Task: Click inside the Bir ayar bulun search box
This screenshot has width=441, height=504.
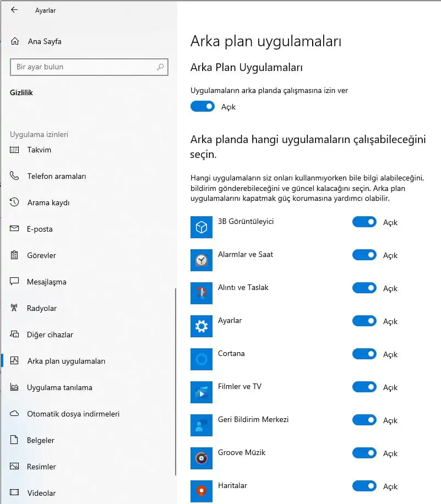Action: [x=88, y=67]
